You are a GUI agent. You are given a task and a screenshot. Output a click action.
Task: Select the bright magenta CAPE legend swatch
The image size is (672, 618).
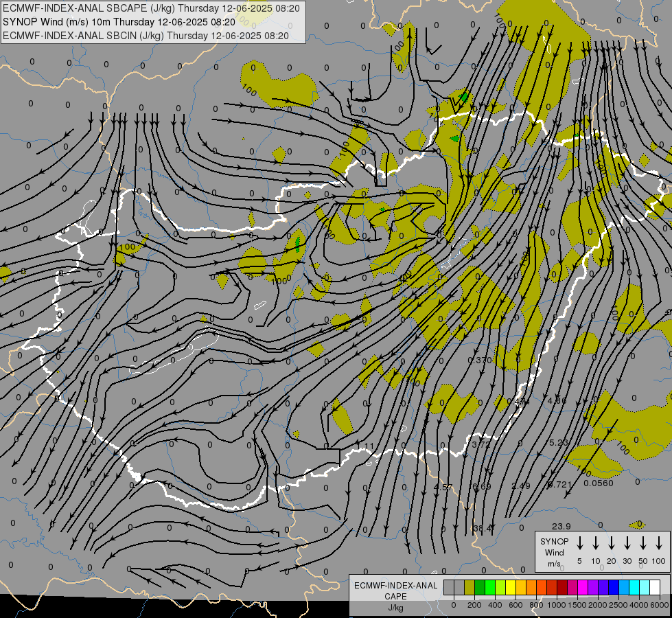(583, 587)
